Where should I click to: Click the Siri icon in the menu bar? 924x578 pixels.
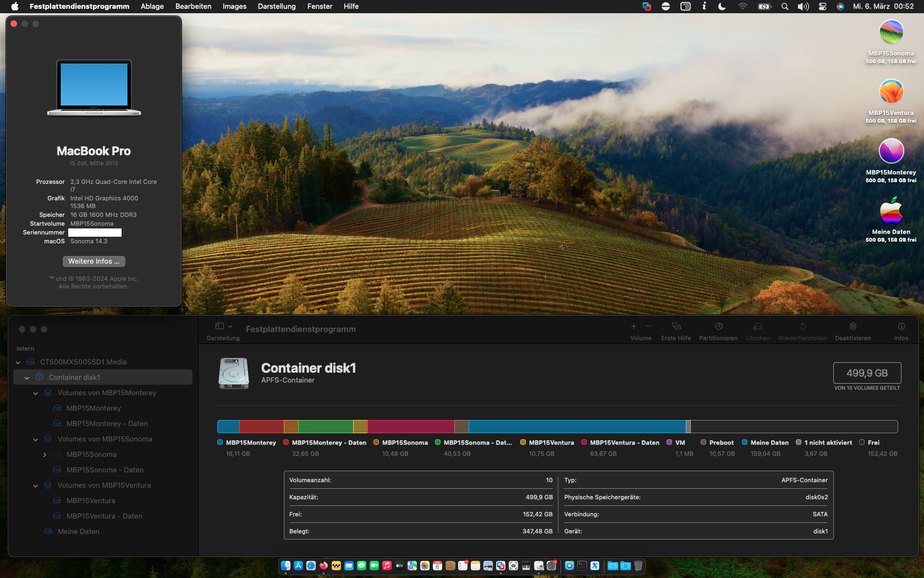tap(840, 7)
